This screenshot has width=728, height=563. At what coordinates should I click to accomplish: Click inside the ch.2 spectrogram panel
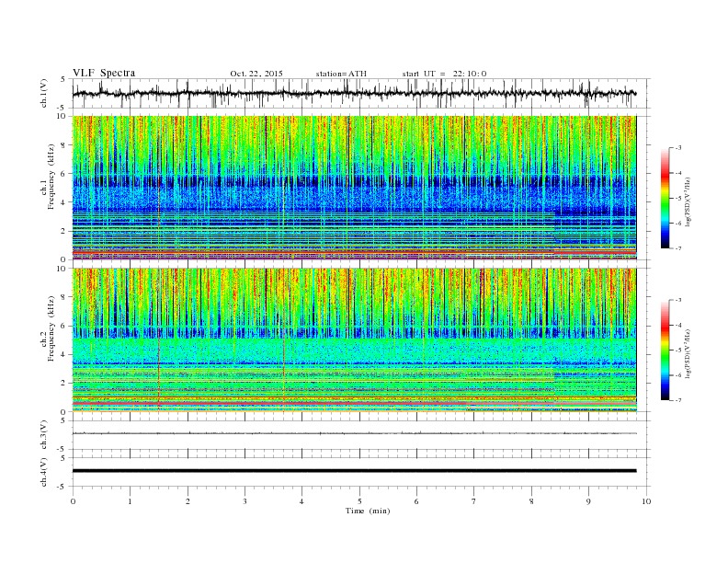[354, 340]
